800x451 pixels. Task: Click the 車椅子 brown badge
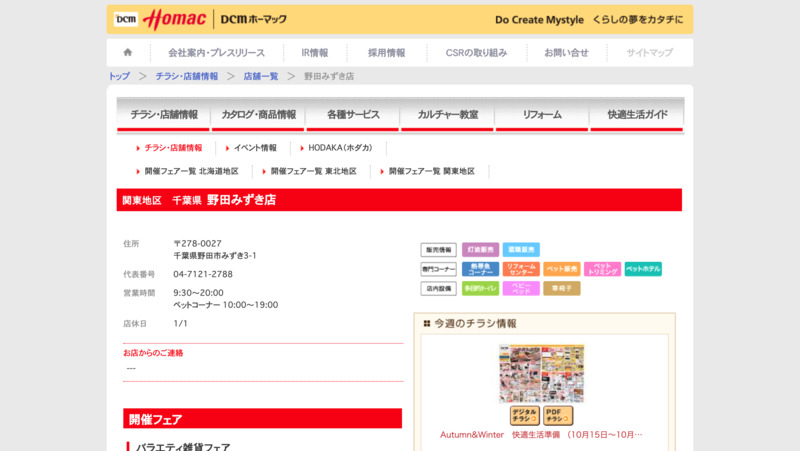coord(562,288)
